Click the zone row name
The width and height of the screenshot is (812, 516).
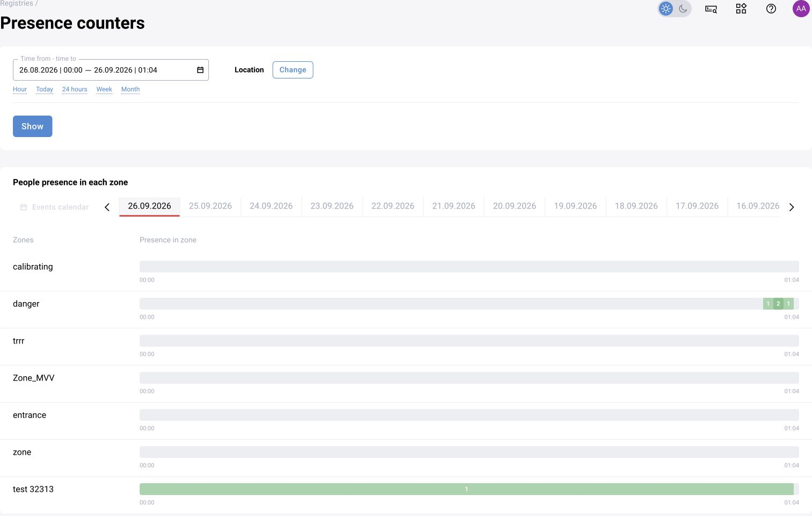coord(22,452)
